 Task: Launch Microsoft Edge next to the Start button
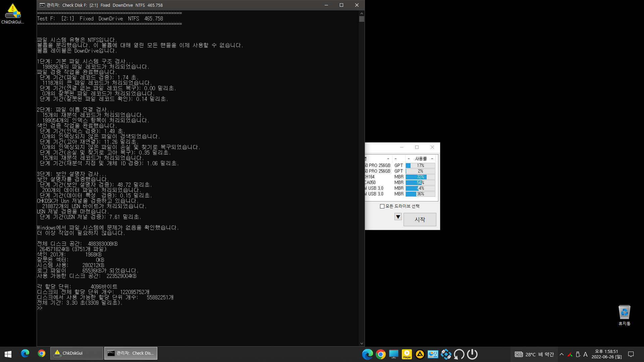[25, 353]
